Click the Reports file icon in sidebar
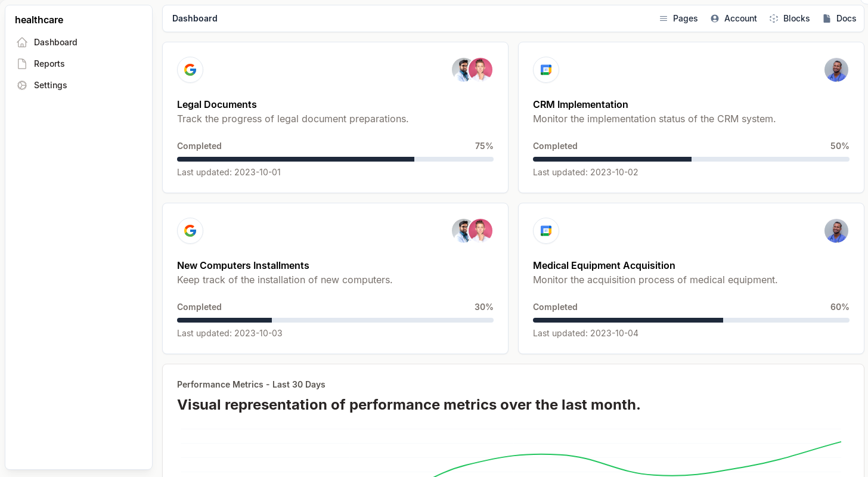Screen dimensions: 868x477 22,64
